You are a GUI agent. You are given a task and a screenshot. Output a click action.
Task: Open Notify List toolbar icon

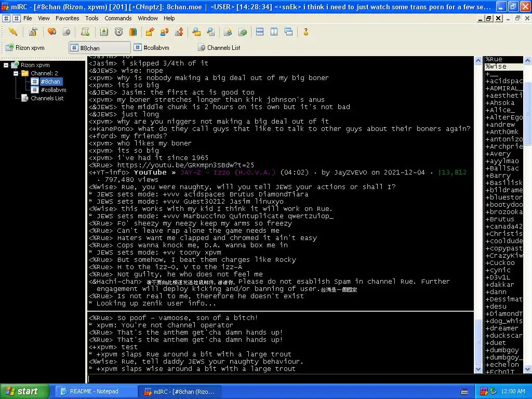228,32
